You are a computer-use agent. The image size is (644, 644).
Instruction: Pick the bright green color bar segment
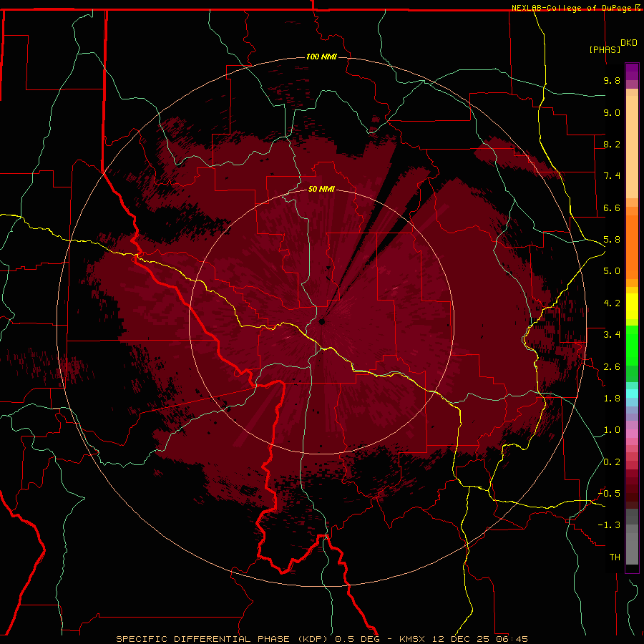(x=632, y=345)
